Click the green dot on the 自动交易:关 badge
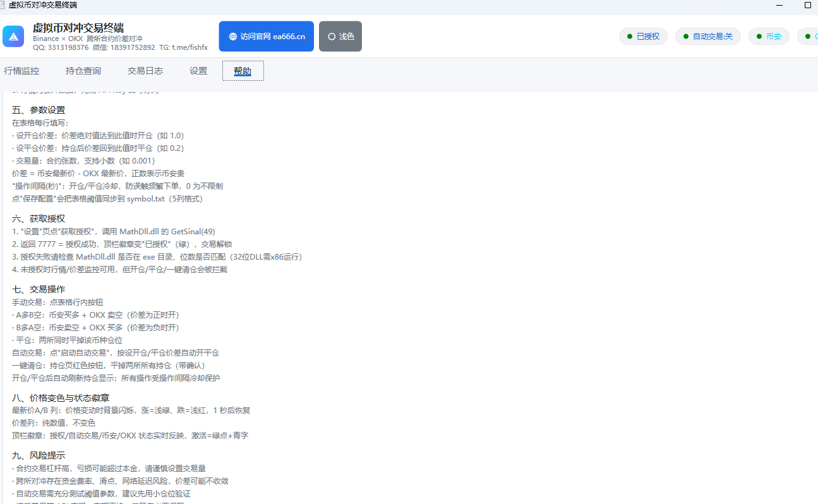818x504 pixels. (x=686, y=37)
